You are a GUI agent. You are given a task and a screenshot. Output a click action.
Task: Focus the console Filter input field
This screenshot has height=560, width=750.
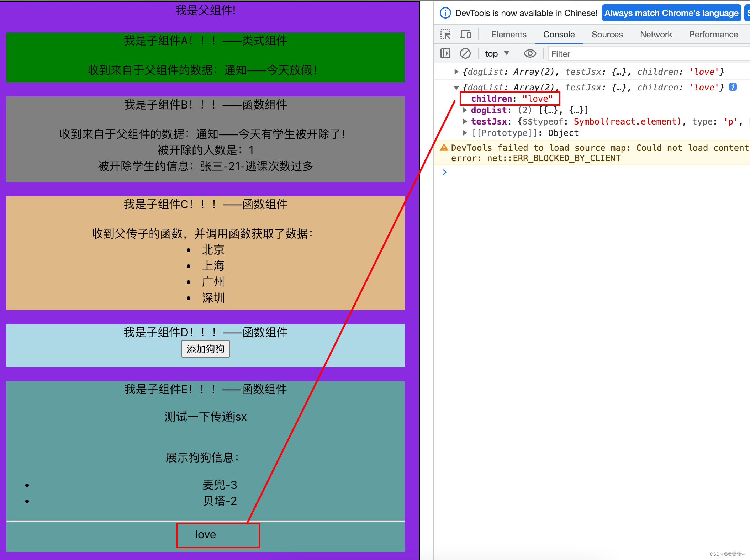pyautogui.click(x=648, y=54)
